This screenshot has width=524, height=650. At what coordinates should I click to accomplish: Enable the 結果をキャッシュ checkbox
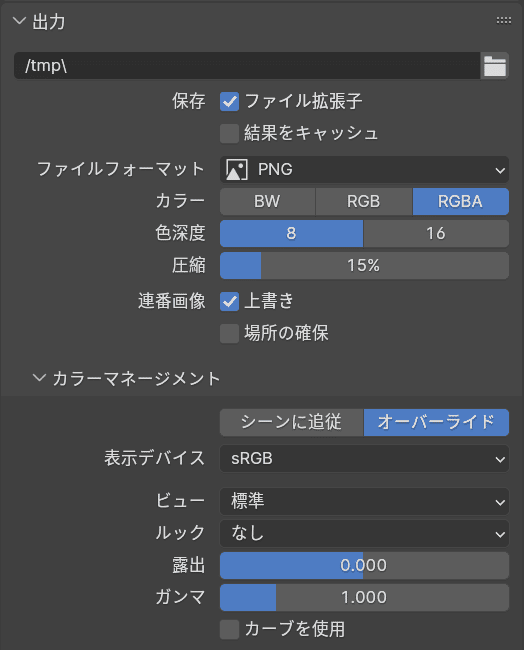[229, 133]
